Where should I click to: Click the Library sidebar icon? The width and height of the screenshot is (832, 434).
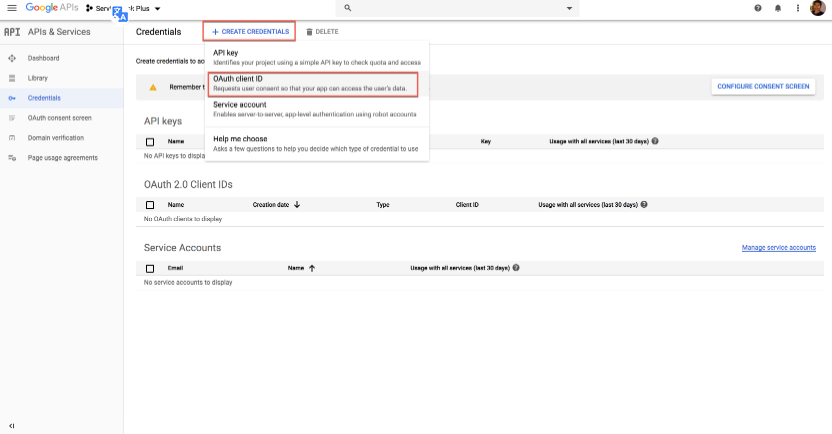pyautogui.click(x=12, y=78)
